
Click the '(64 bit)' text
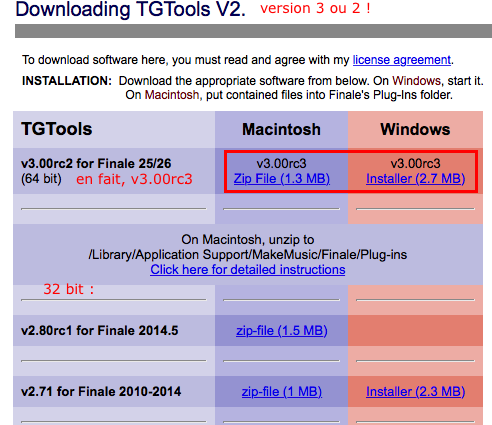[41, 179]
